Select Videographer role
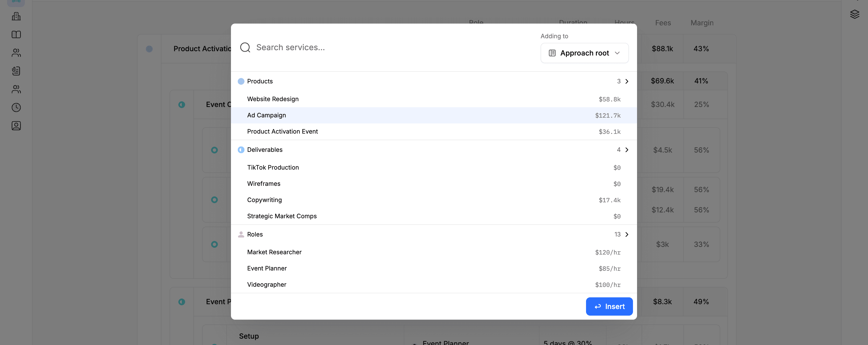 pos(434,284)
